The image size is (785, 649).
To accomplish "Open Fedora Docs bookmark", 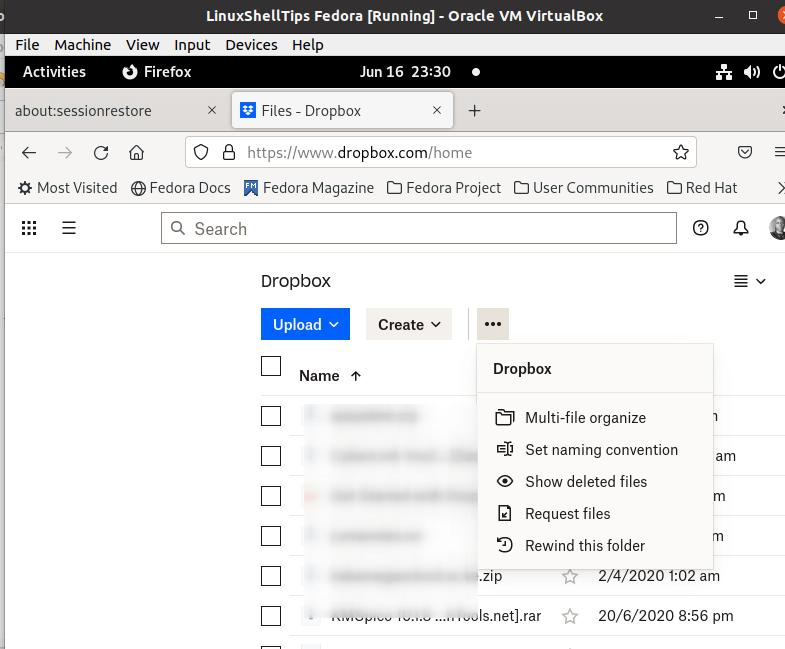I will [x=181, y=188].
